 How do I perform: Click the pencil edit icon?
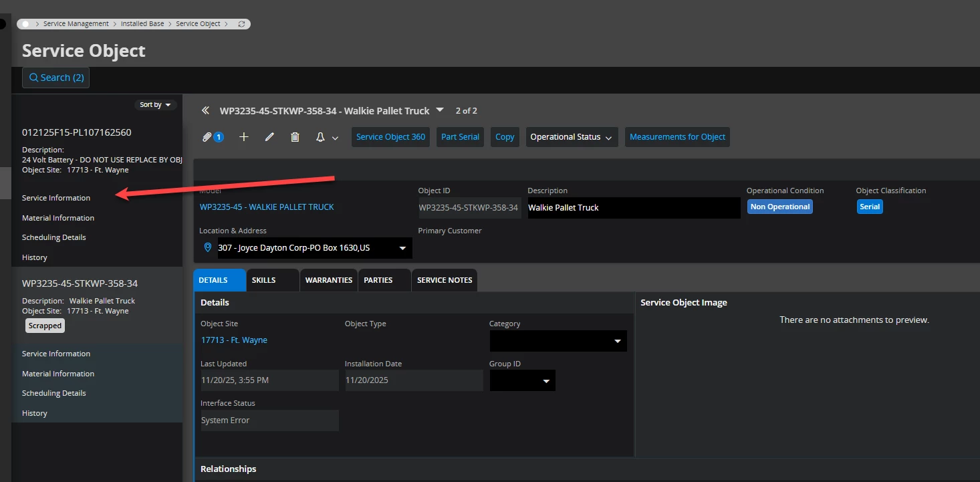point(269,137)
